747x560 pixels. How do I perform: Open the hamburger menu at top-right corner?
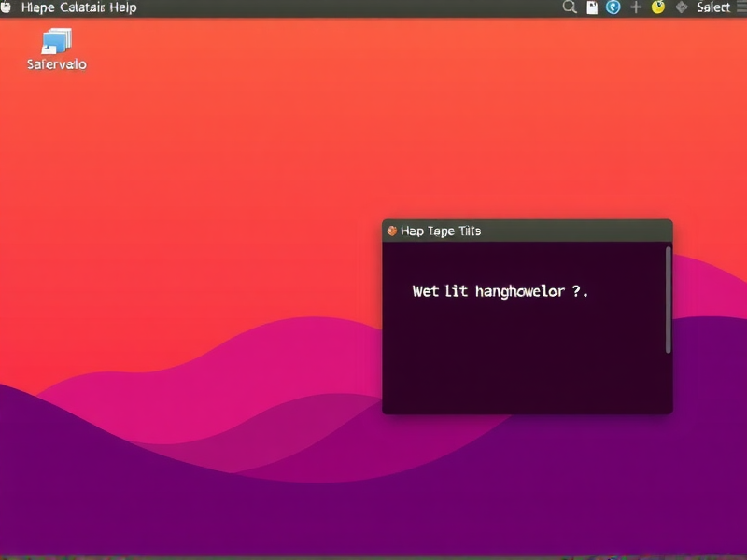click(x=740, y=7)
